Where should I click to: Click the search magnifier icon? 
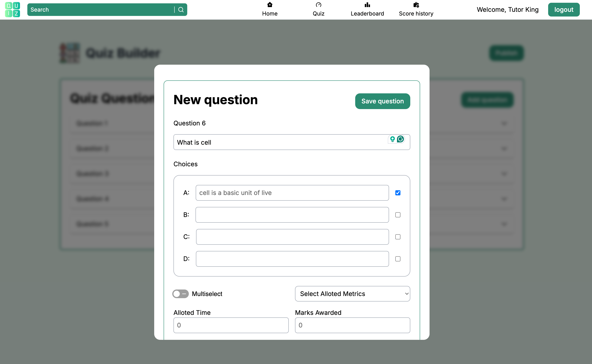181,10
